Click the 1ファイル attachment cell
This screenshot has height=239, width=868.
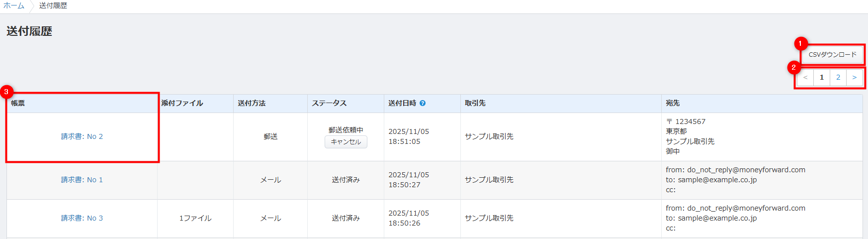[195, 218]
